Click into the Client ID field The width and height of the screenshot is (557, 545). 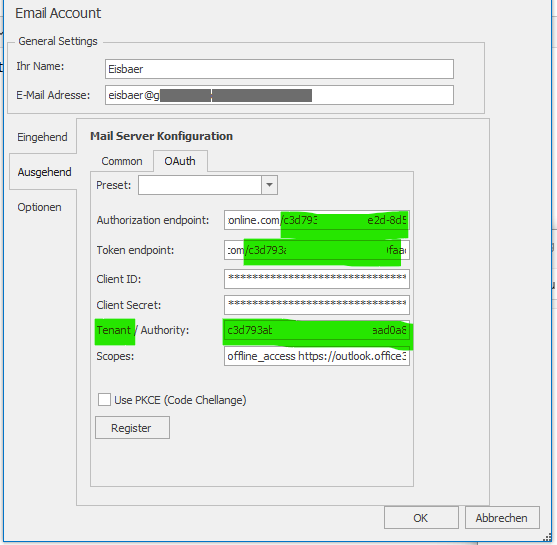317,279
